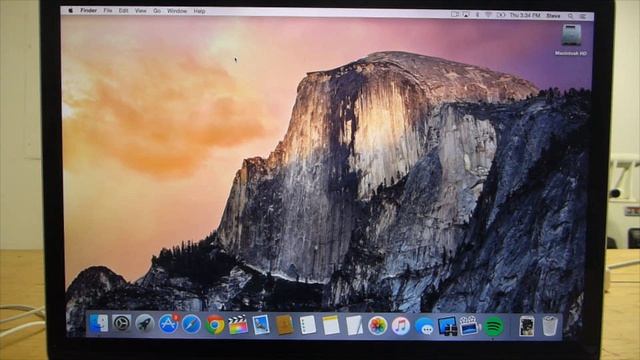
Task: Open TextEdit paper-and-pen icon in Dock
Action: pyautogui.click(x=354, y=326)
